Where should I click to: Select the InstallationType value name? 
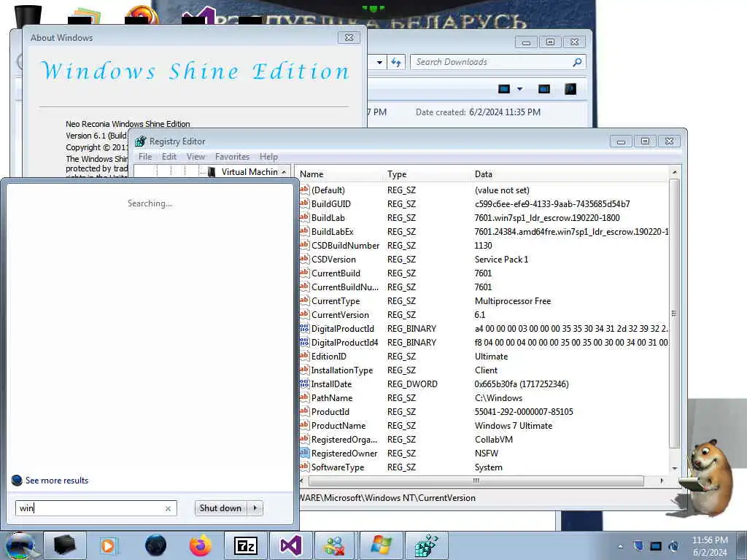[x=342, y=370]
